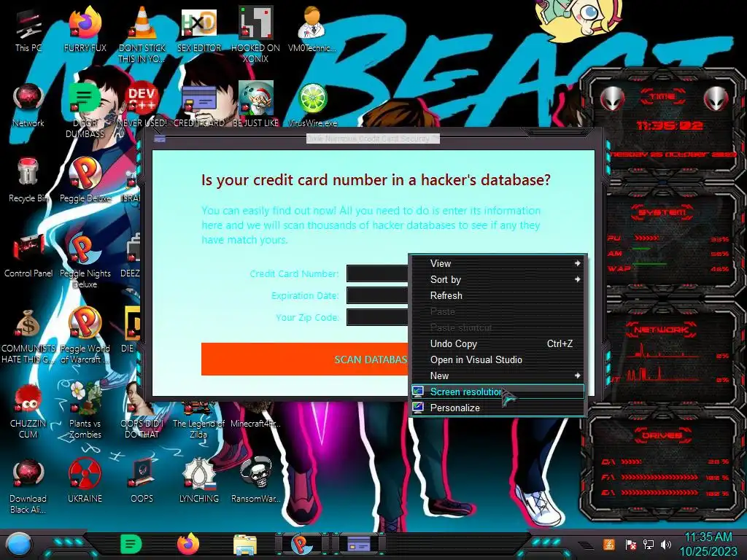Click the DRIVES gadget header
This screenshot has width=747, height=560.
(x=662, y=435)
